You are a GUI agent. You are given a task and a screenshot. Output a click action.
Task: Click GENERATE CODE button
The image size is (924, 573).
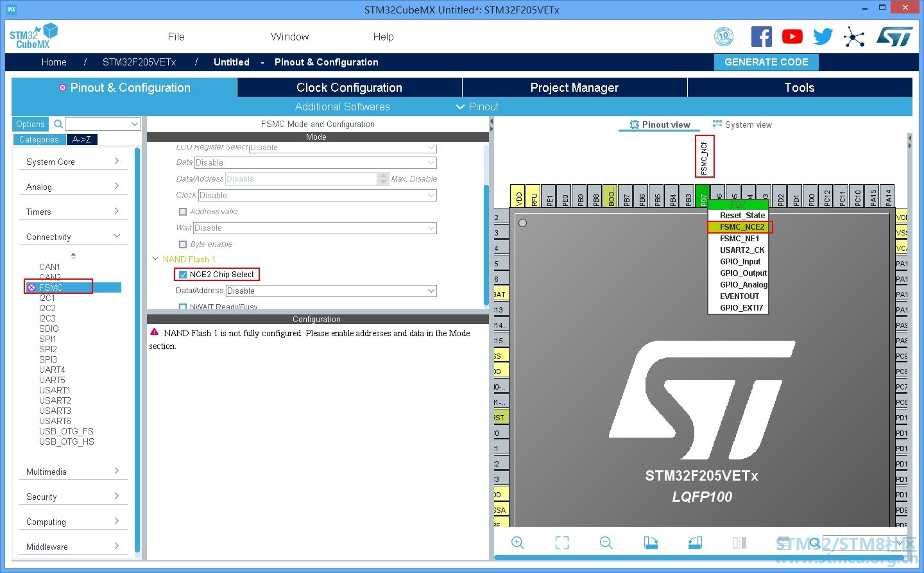(x=766, y=62)
